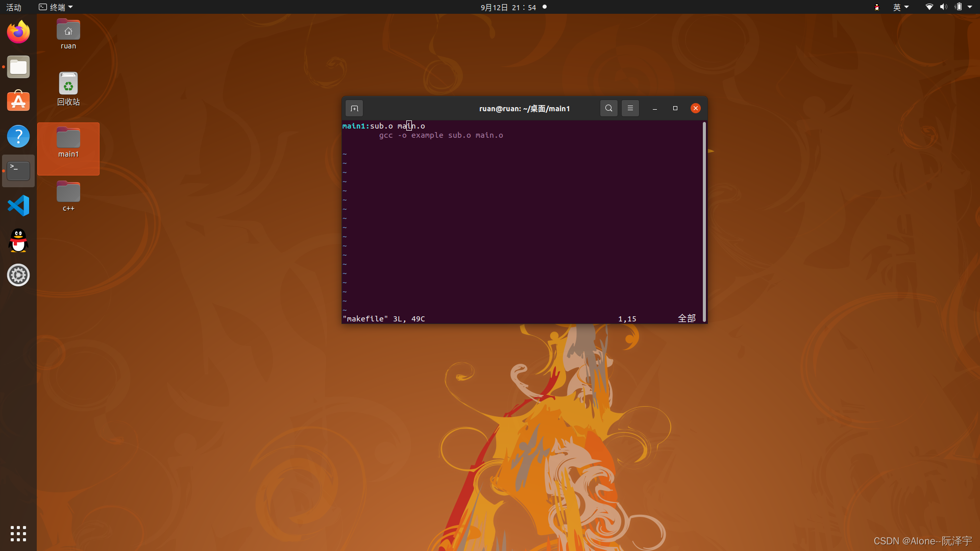Open QQ penguin app in dock
The height and width of the screenshot is (551, 980).
point(18,240)
